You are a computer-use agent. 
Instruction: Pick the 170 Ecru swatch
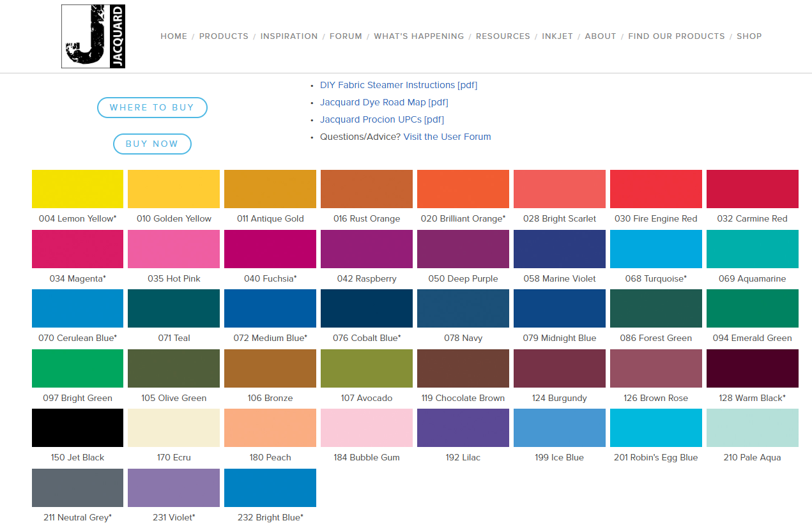pos(174,428)
